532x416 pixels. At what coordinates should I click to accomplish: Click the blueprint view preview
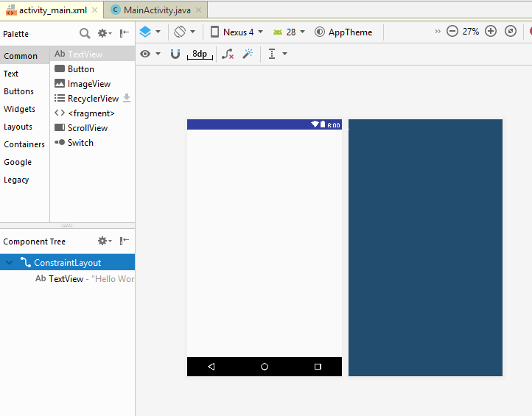[x=425, y=247]
